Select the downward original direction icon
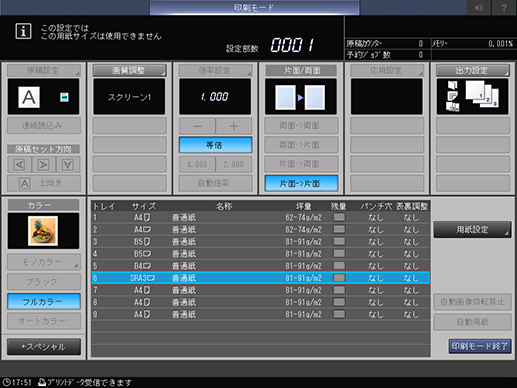 click(x=68, y=165)
